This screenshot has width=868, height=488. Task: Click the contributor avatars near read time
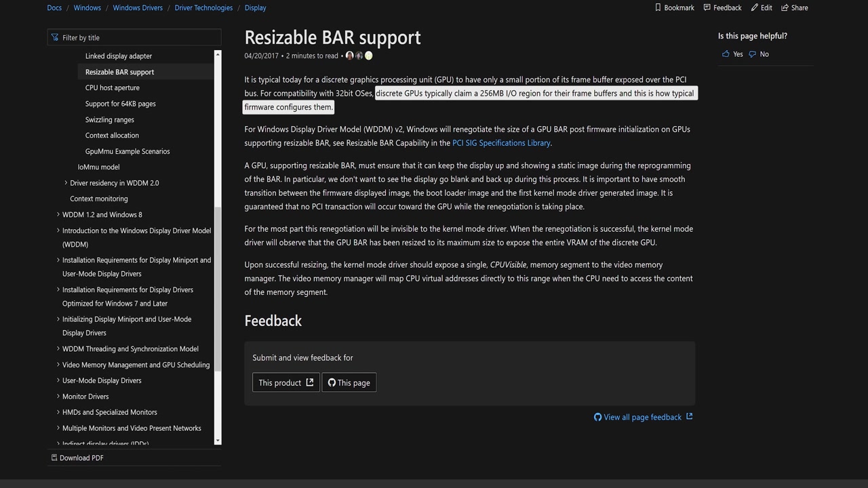click(x=359, y=56)
